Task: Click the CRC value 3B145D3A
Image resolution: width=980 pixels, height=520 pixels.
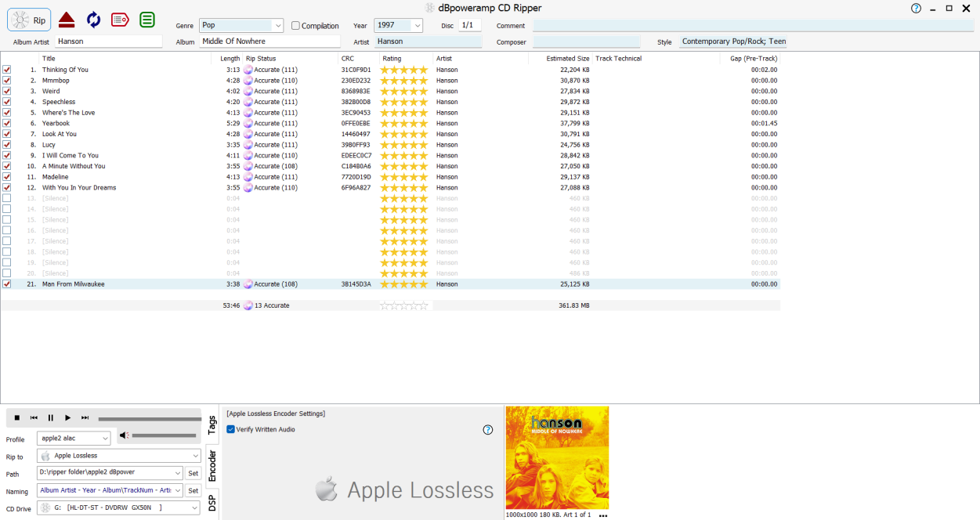Action: click(x=356, y=284)
